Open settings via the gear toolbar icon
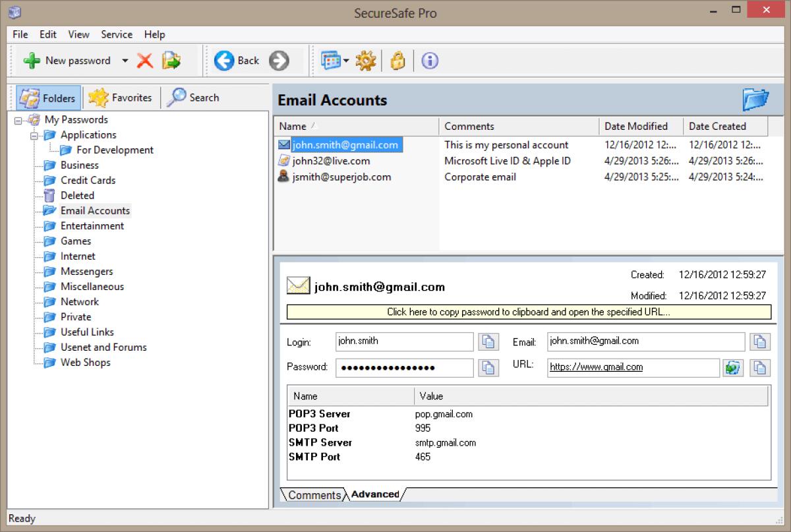This screenshot has width=791, height=532. (x=365, y=60)
